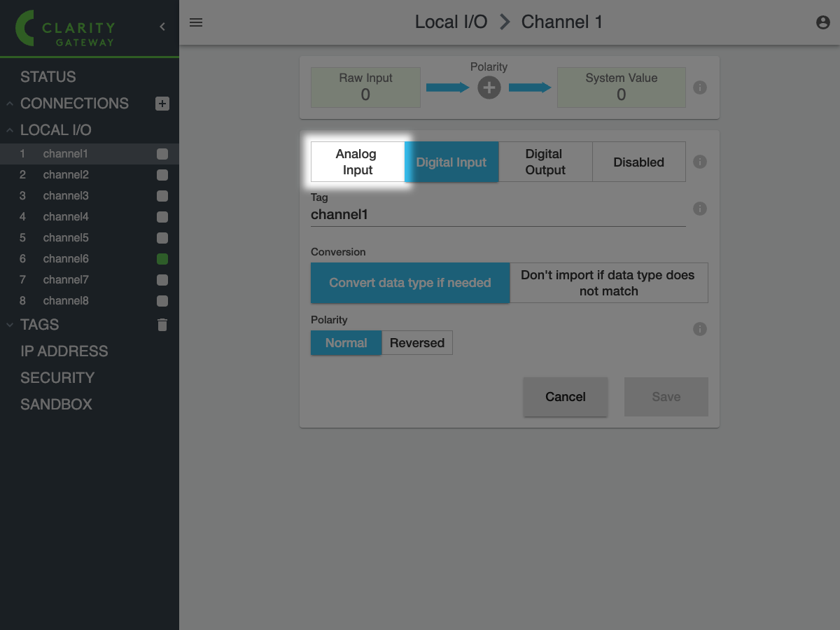
Task: Collapse sidebar using the left chevron
Action: point(162,27)
